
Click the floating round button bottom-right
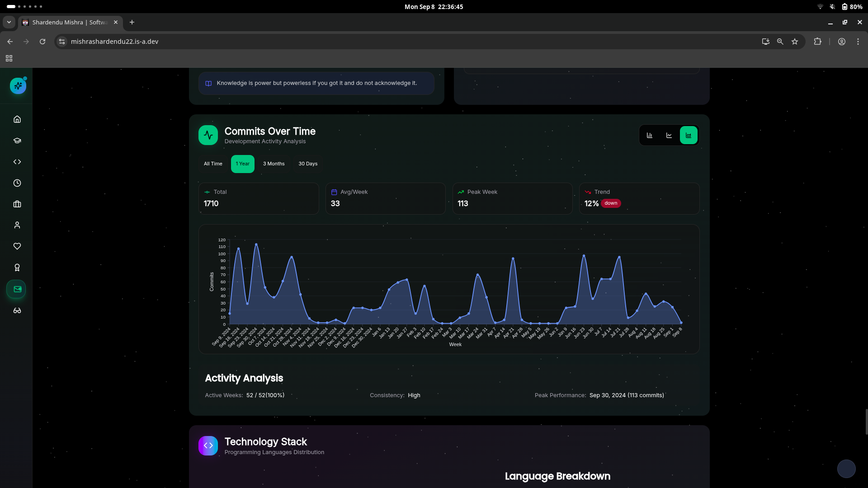[x=846, y=469]
